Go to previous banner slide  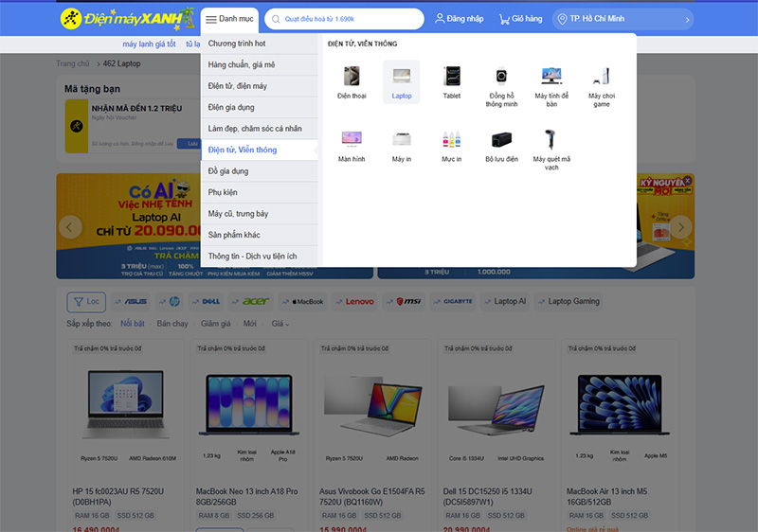(x=70, y=227)
